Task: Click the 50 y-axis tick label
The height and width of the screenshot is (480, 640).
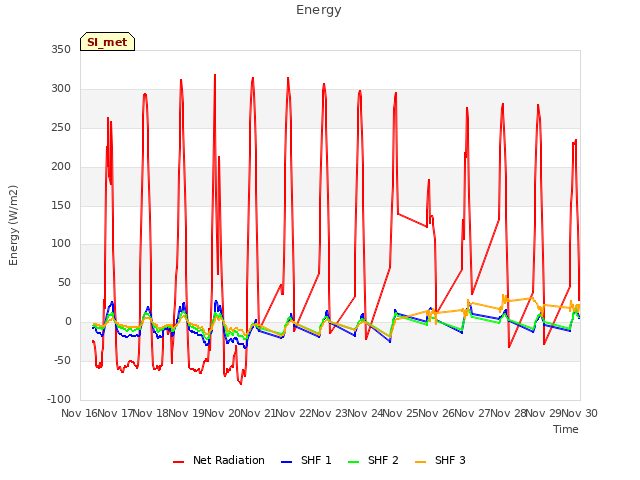Action: [x=64, y=282]
